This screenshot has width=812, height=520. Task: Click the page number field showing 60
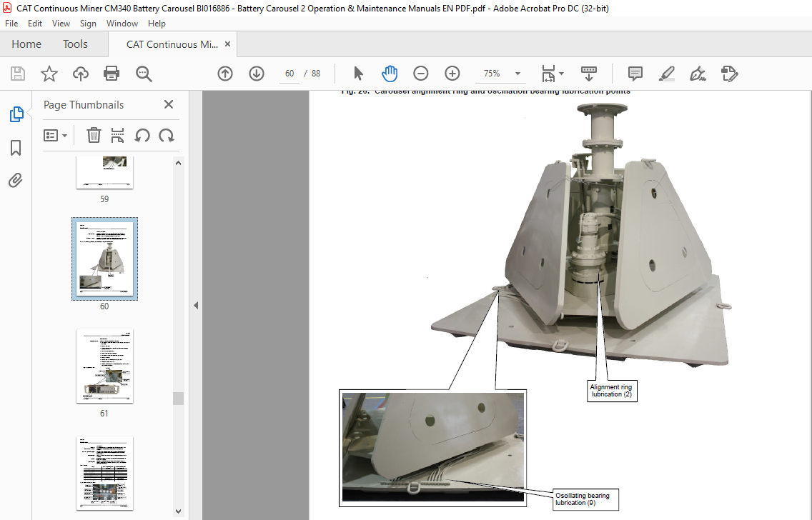click(x=289, y=74)
